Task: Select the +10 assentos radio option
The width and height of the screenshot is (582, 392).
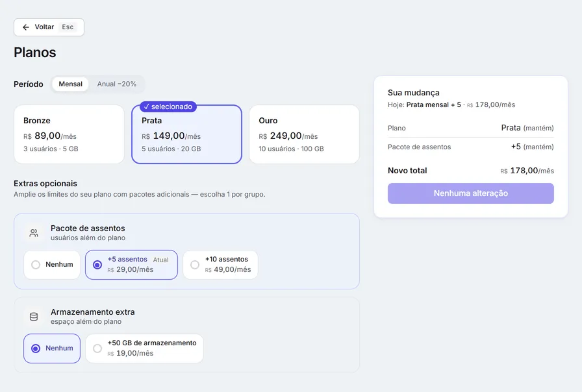Action: [220, 265]
